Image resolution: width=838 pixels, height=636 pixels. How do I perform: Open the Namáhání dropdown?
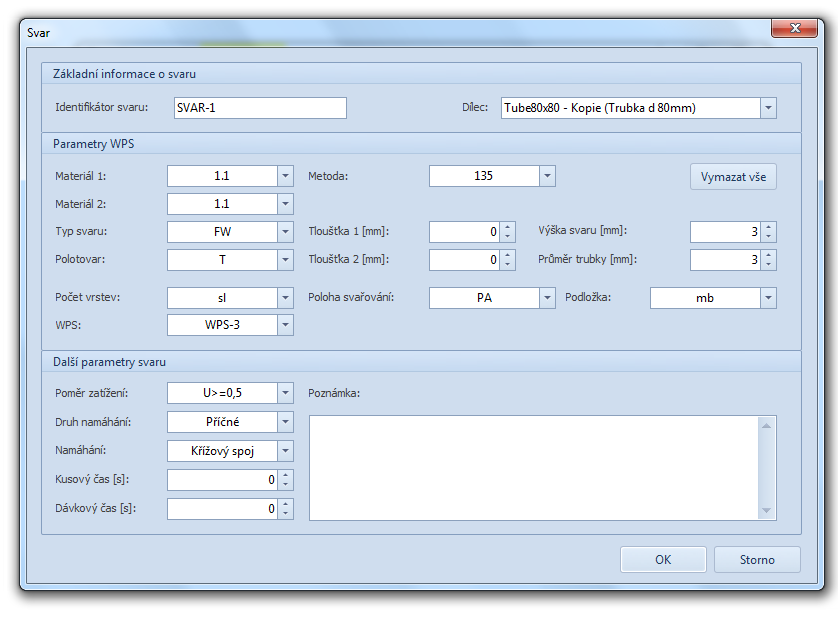tap(285, 451)
